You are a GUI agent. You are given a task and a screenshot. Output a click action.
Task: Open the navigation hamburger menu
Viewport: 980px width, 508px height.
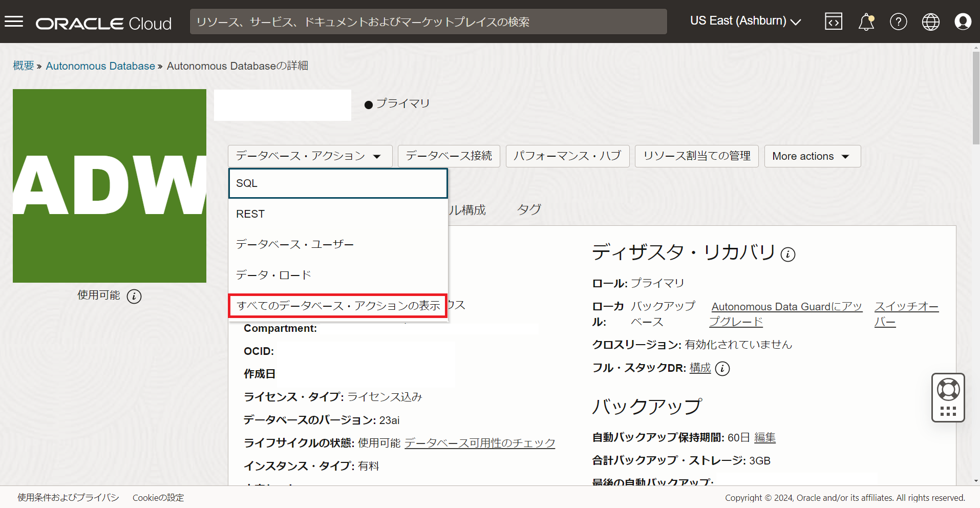(x=14, y=21)
